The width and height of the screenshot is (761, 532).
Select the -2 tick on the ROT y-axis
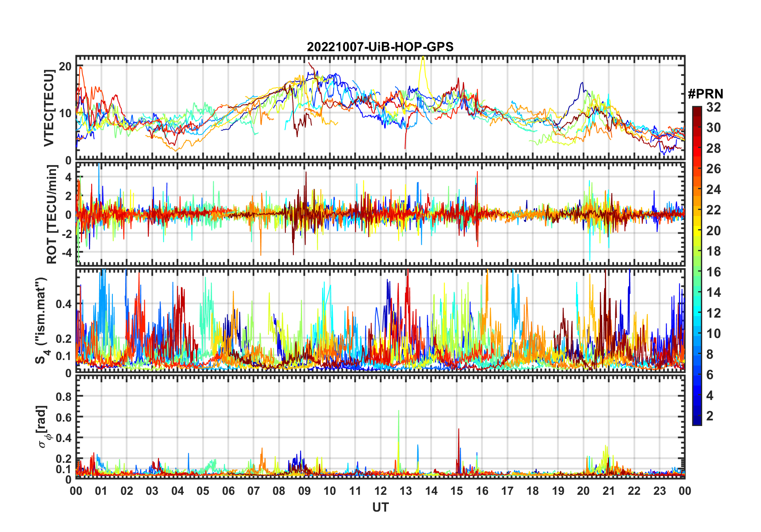(67, 234)
